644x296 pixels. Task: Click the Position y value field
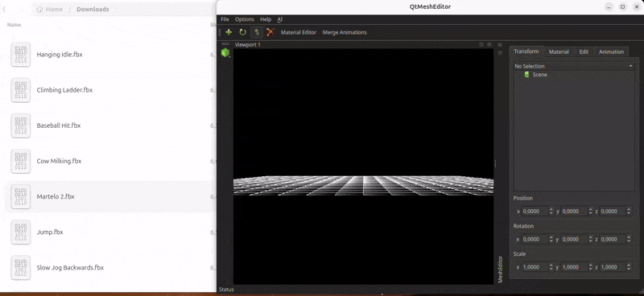coord(574,211)
